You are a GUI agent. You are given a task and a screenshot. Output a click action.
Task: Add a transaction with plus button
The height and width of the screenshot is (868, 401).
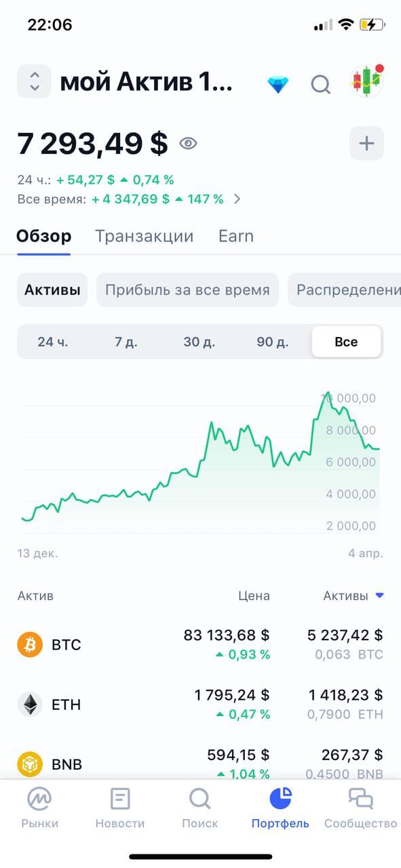366,143
